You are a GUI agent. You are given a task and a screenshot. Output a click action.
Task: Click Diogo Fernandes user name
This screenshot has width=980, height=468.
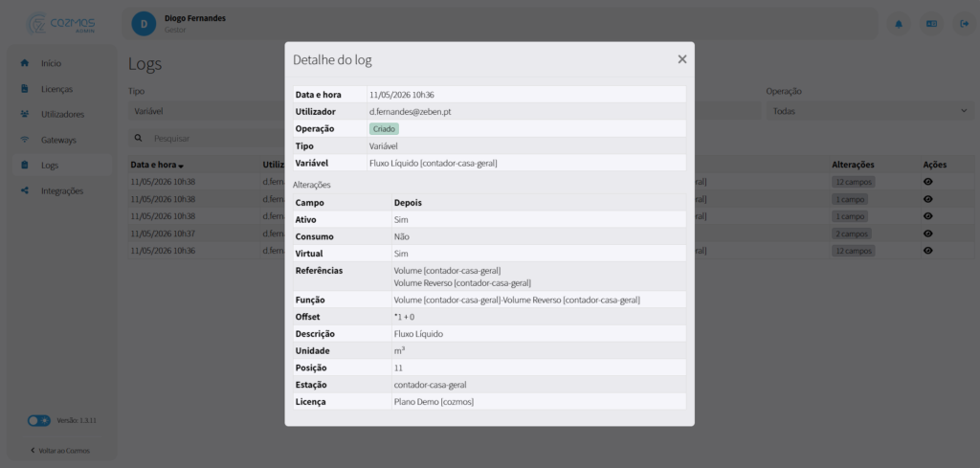point(195,18)
